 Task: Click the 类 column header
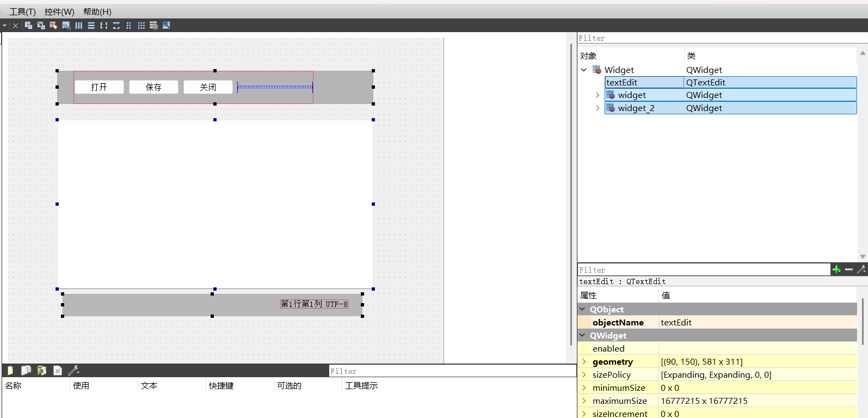coord(771,56)
